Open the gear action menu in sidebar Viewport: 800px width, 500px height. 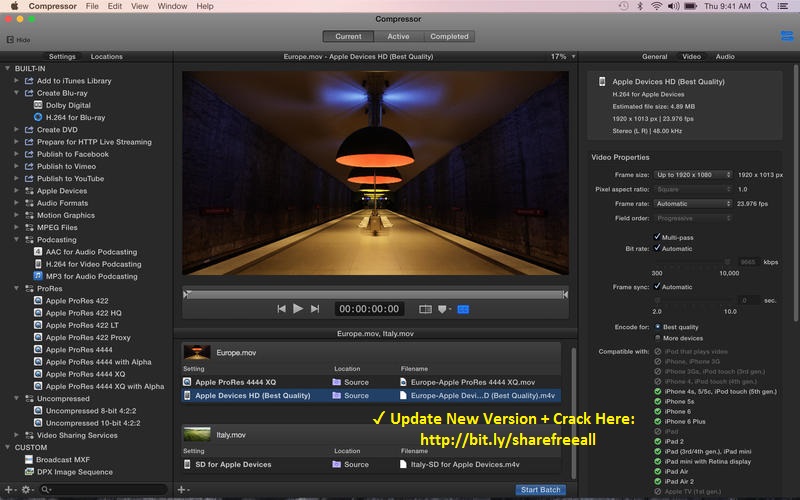pyautogui.click(x=26, y=490)
